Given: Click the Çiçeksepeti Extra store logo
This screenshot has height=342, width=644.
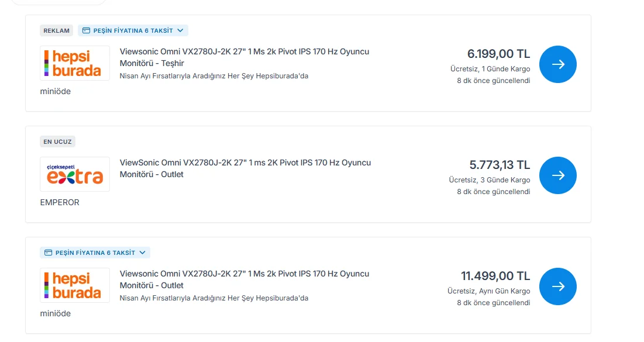Looking at the screenshot, I should pos(75,174).
